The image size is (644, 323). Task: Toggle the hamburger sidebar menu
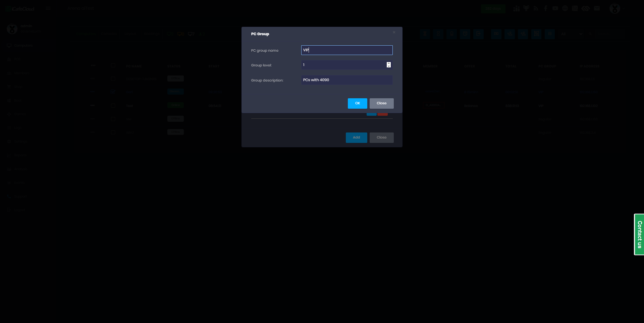tap(48, 8)
